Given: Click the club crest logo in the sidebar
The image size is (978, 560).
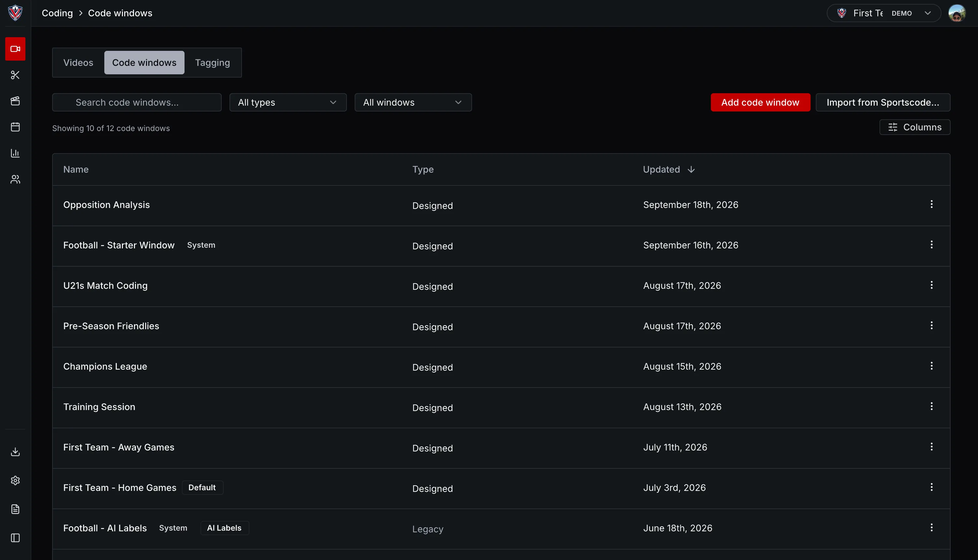Looking at the screenshot, I should pyautogui.click(x=15, y=13).
